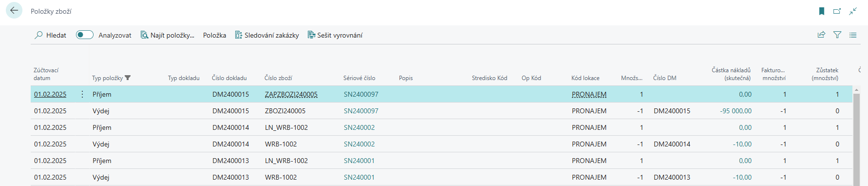Screen dimensions: 868x186
Task: Switch list layout via the list view icon
Action: [x=853, y=35]
